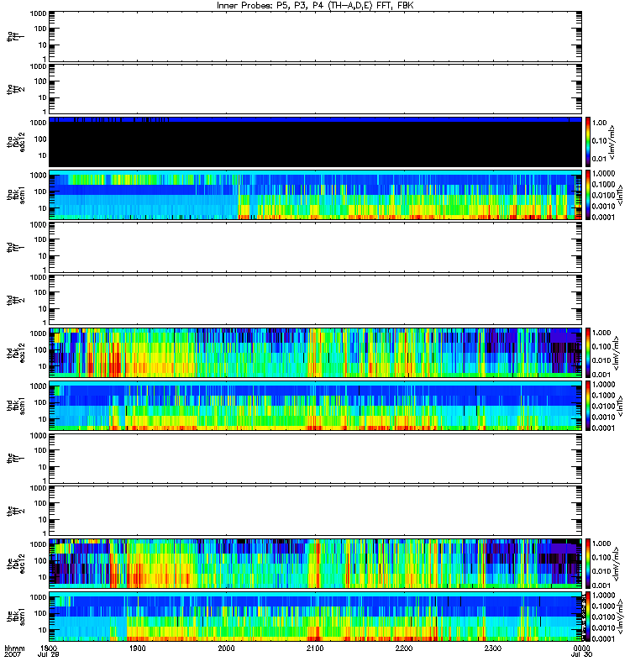This screenshot has height=672, width=630.
Task: Select the empty 'the fff 2' panel
Action: pos(316,511)
